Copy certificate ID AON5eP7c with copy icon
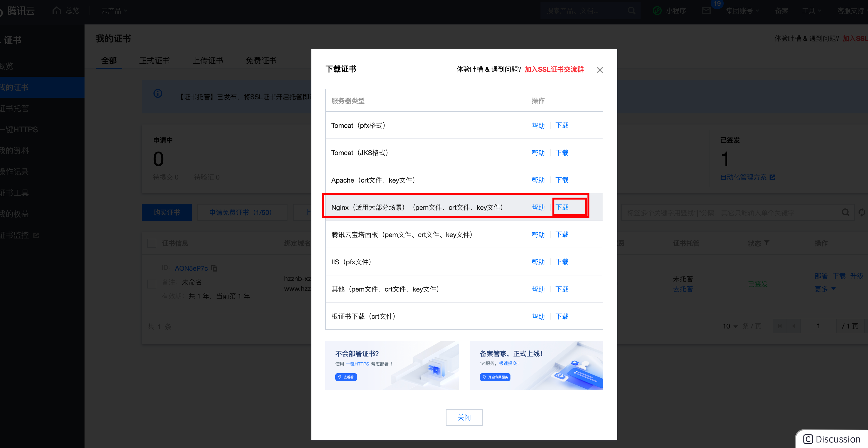 214,268
